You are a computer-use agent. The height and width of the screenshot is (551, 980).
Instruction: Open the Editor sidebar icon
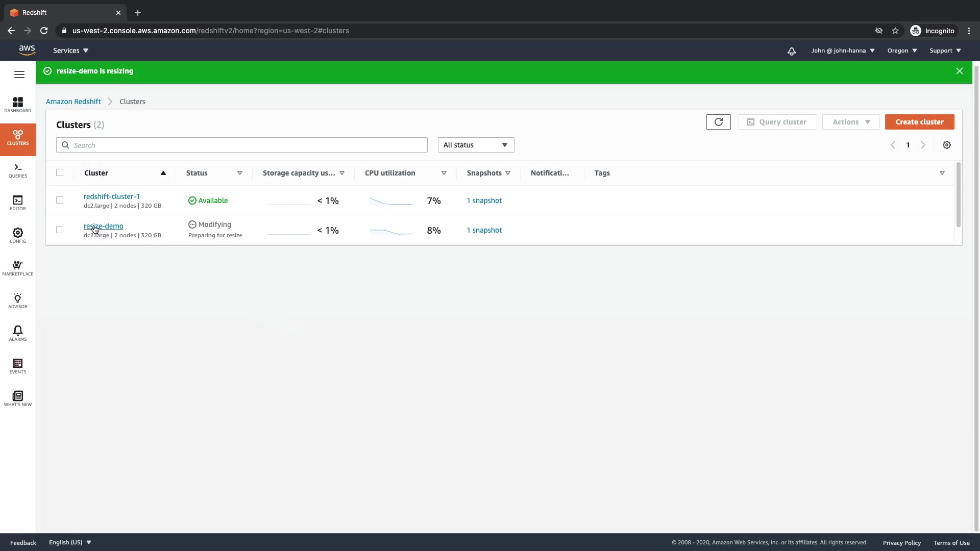point(18,203)
